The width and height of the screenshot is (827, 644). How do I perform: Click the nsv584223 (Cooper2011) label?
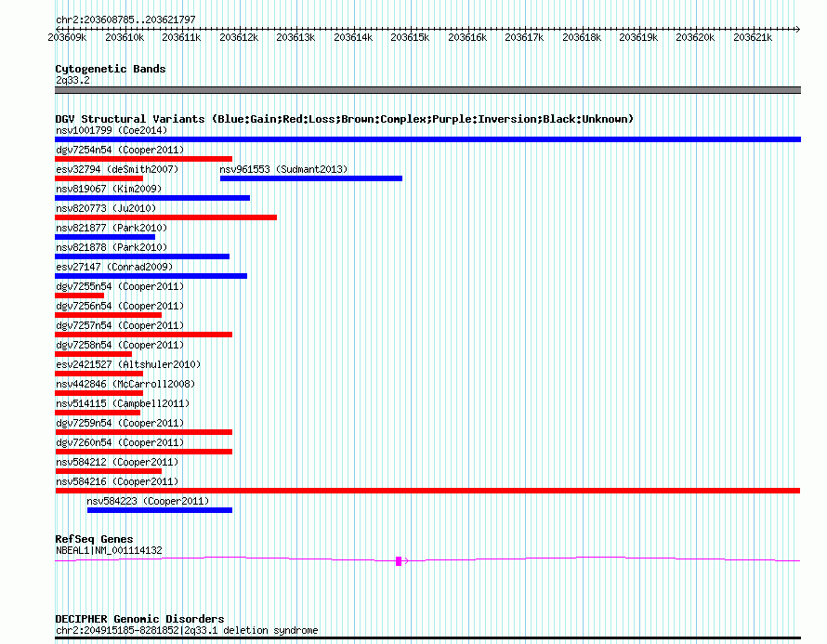click(x=148, y=501)
